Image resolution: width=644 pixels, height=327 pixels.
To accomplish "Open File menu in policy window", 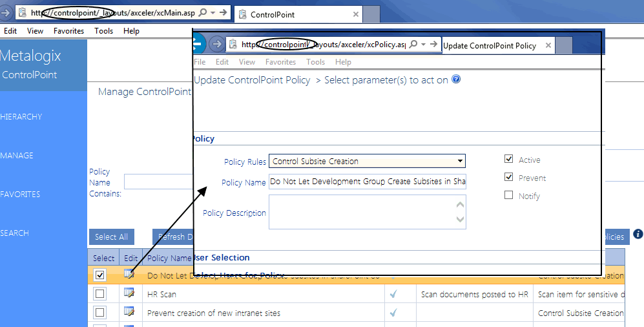I will pyautogui.click(x=200, y=62).
